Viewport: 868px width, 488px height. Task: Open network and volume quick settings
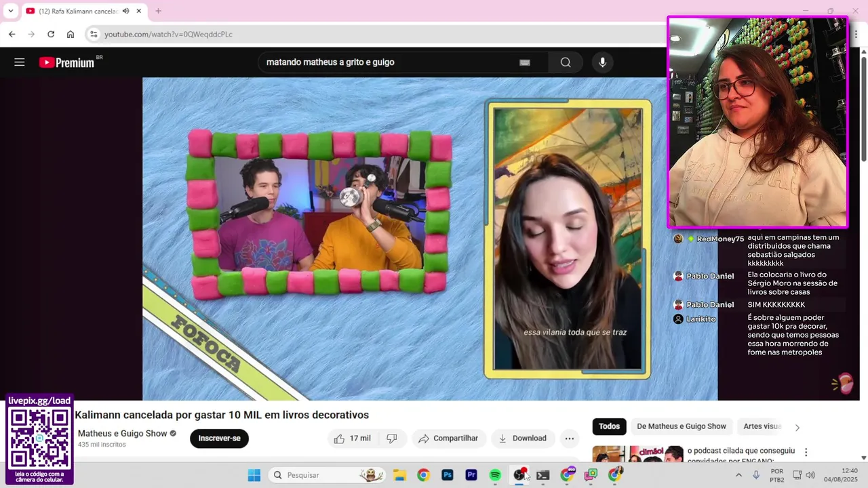(x=804, y=475)
